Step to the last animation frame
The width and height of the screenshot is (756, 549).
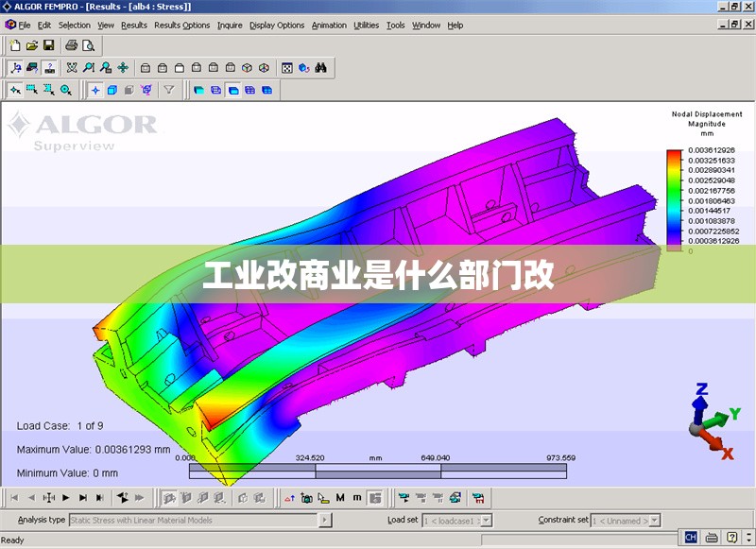click(99, 497)
